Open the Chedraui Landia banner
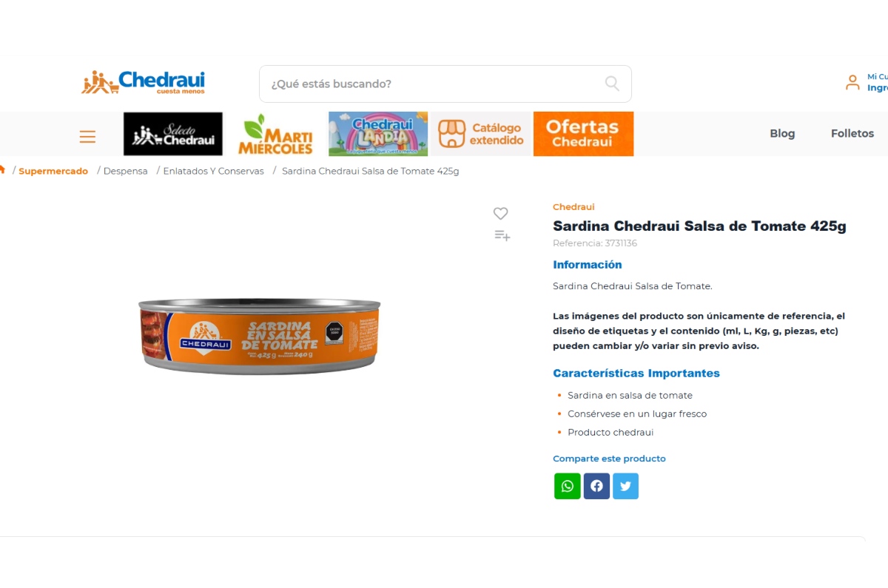This screenshot has width=888, height=588. pyautogui.click(x=378, y=134)
